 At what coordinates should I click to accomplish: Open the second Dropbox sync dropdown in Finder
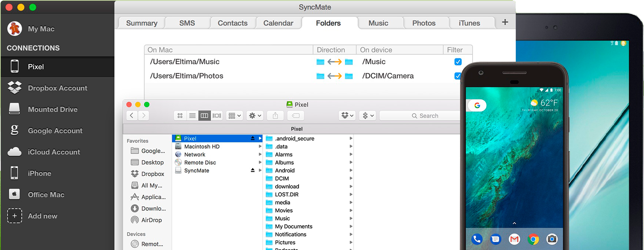(368, 116)
